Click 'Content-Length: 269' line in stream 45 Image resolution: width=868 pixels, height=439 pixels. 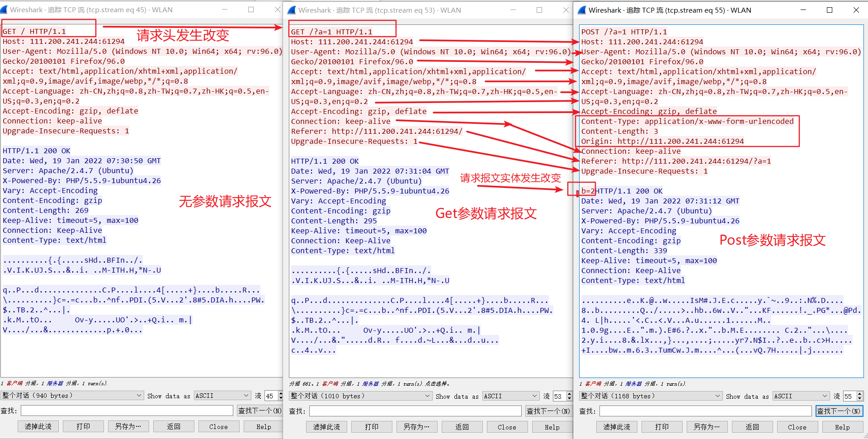[46, 210]
